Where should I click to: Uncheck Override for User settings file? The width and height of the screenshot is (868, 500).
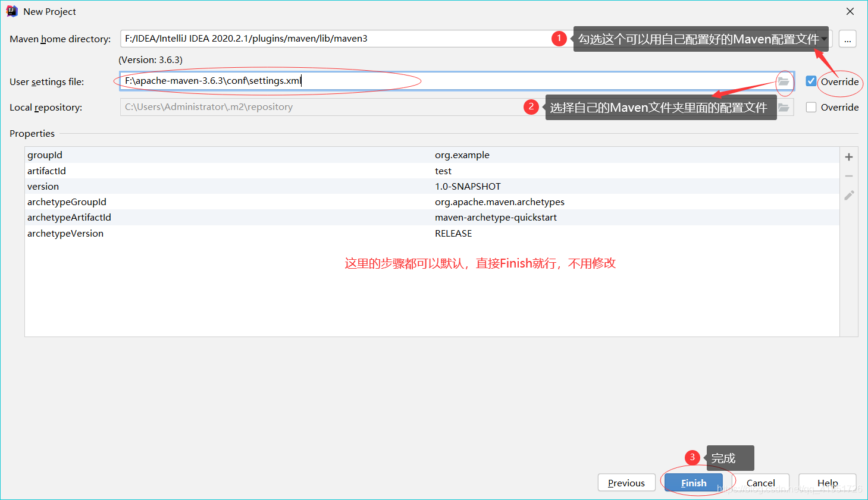(x=811, y=81)
